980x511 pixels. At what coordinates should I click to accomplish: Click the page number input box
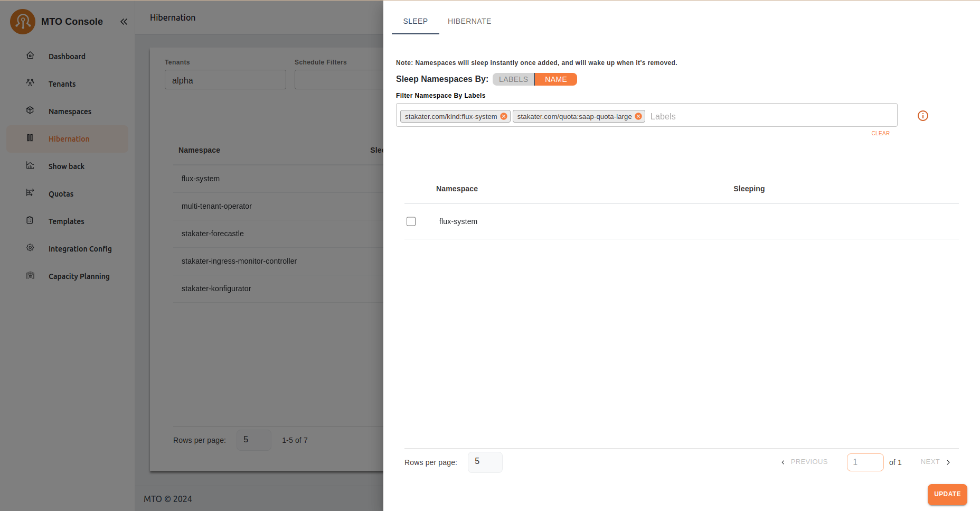(864, 462)
